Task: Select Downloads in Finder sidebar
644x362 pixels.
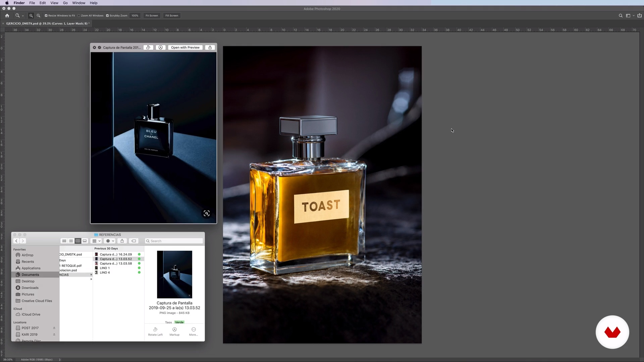Action: (x=35, y=288)
